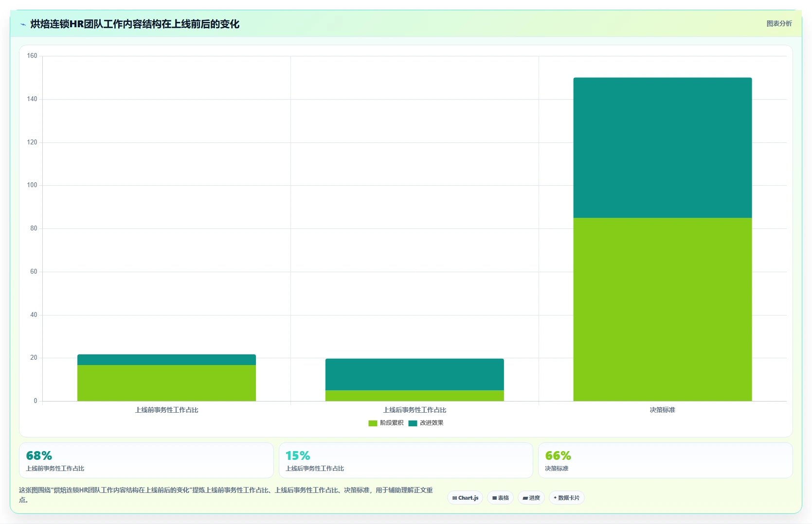This screenshot has height=524, width=812.
Task: Click the teal segment of 决策标准 bar
Action: (x=662, y=148)
